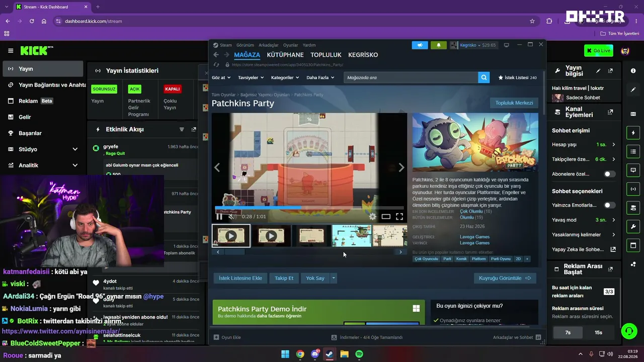This screenshot has height=362, width=644.
Task: Expand Stüdyo in Kick sidebar
Action: pyautogui.click(x=75, y=149)
